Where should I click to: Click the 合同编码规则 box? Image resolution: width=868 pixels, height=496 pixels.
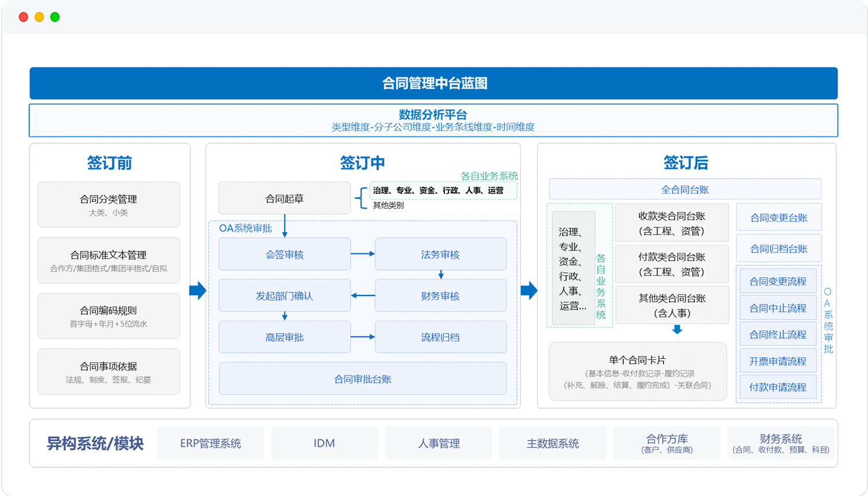pyautogui.click(x=109, y=316)
